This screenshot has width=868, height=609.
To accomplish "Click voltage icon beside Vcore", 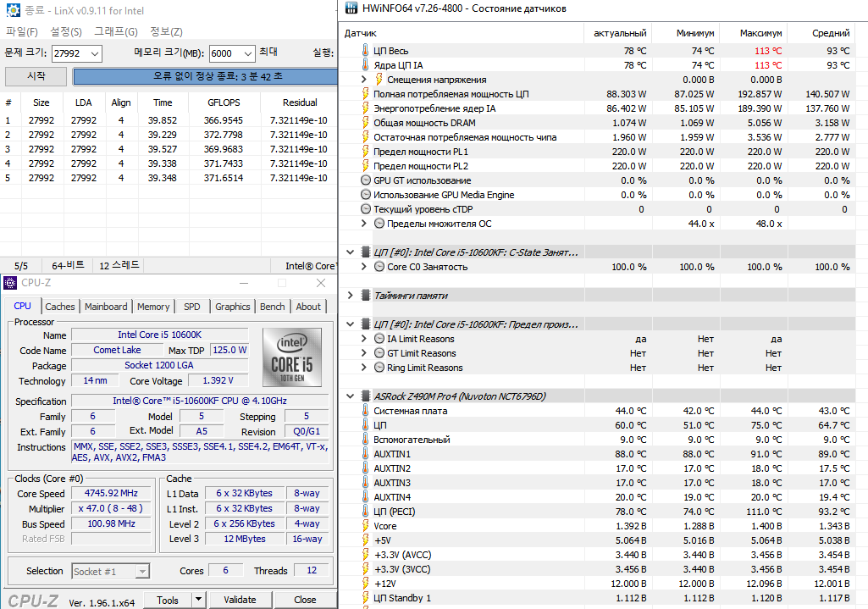I will [x=365, y=525].
